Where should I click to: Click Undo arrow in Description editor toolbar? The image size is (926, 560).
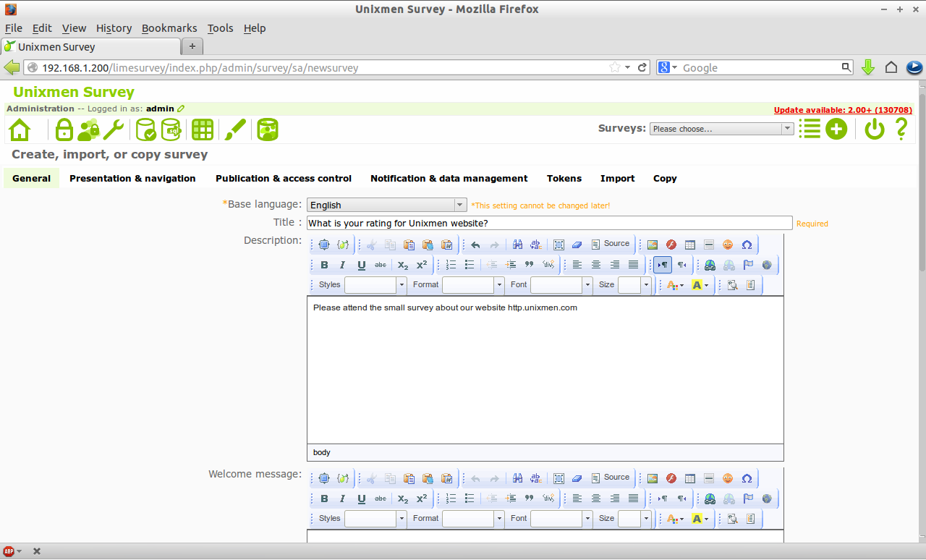point(475,245)
